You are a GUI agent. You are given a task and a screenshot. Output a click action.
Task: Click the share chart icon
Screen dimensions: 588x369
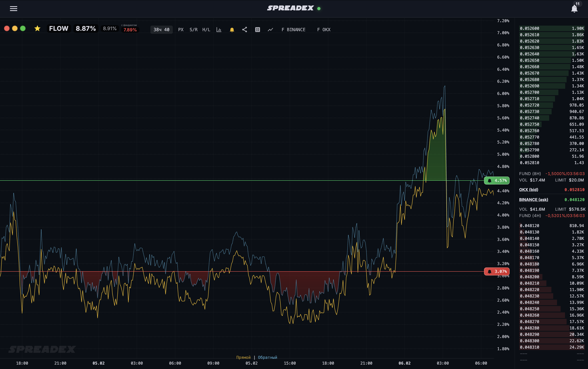pos(245,30)
